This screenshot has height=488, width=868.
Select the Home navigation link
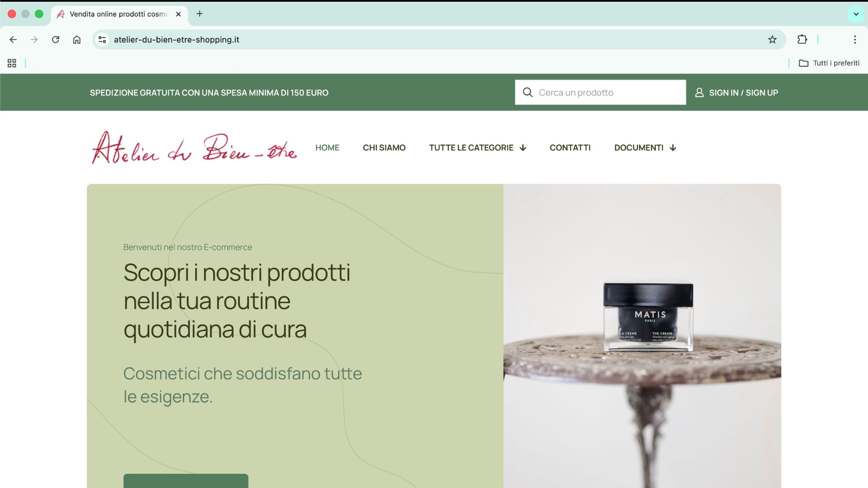coord(327,148)
